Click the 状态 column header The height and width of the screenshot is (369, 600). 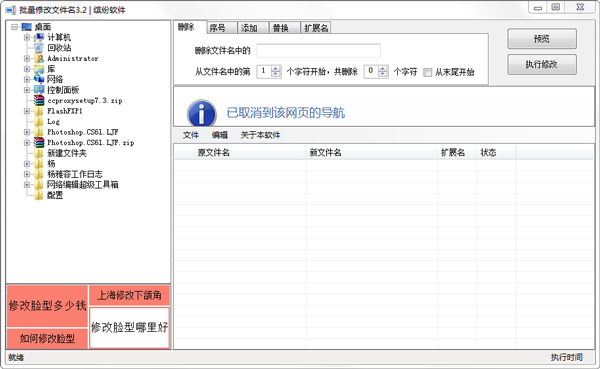497,153
